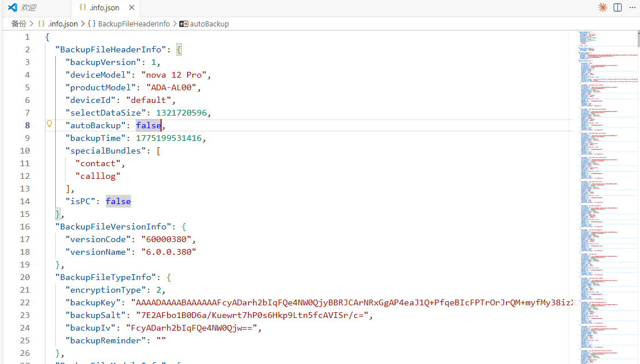Screen dimensions: 640x364
Task: Click the vertical scrollbar thumb
Action: pyautogui.click(x=638, y=39)
